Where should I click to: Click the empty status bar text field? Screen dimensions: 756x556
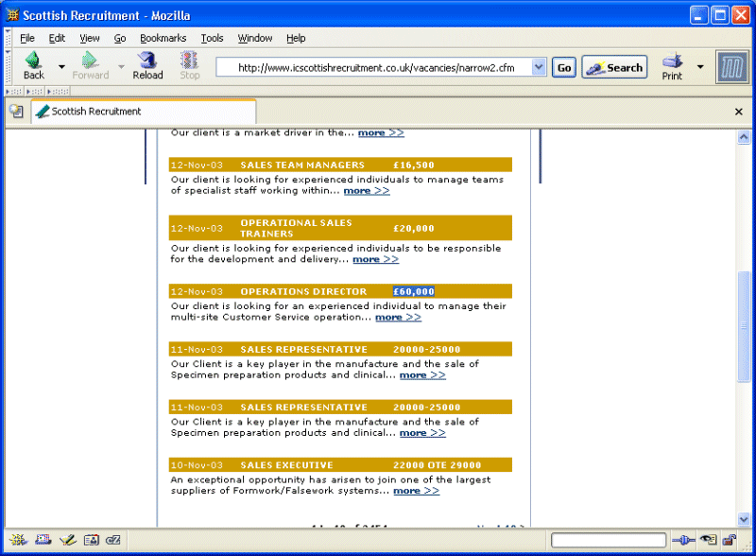point(609,540)
